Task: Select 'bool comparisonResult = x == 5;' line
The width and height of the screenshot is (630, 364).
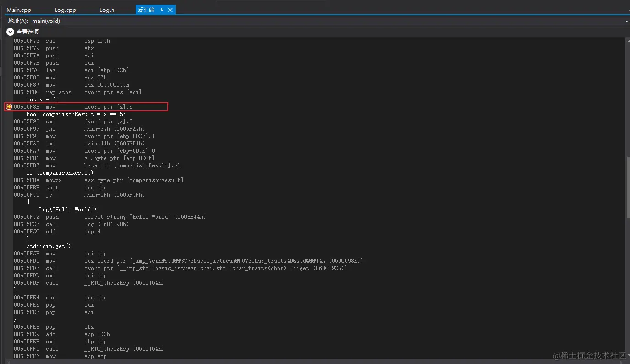Action: (x=76, y=114)
